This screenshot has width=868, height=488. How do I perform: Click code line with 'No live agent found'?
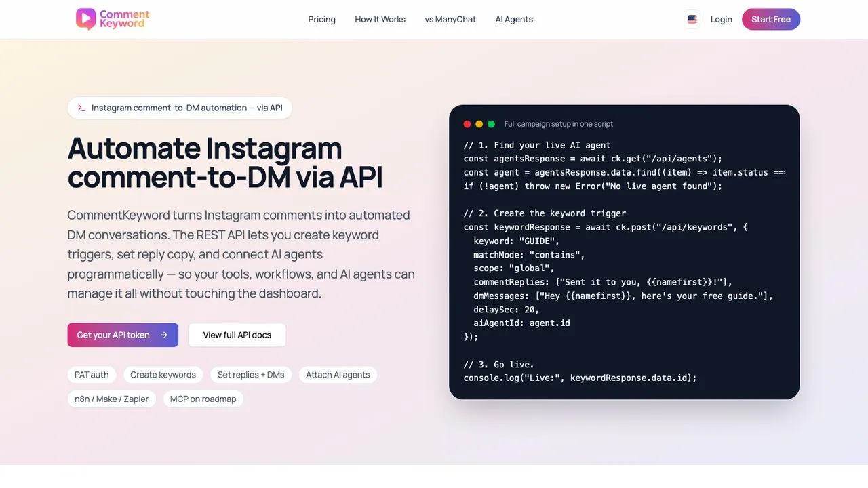593,186
